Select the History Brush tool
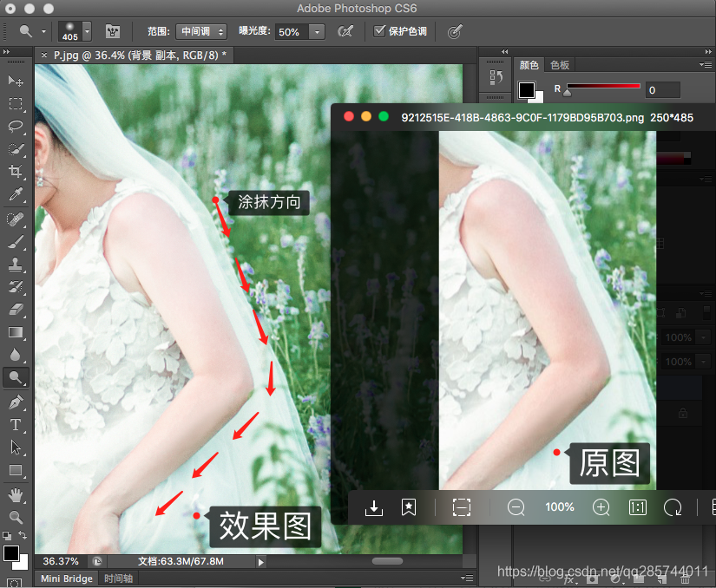The width and height of the screenshot is (716, 588). (16, 287)
